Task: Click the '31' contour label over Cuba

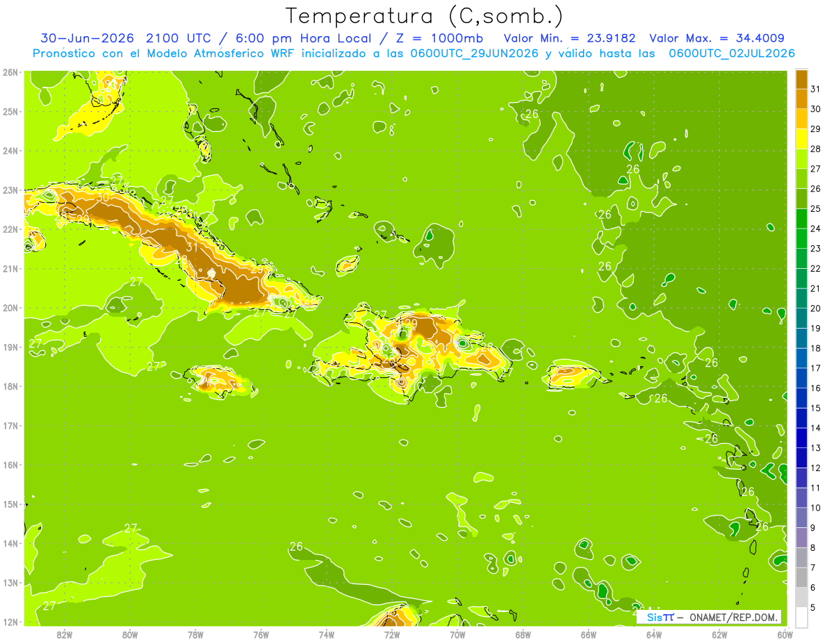Action: [193, 247]
